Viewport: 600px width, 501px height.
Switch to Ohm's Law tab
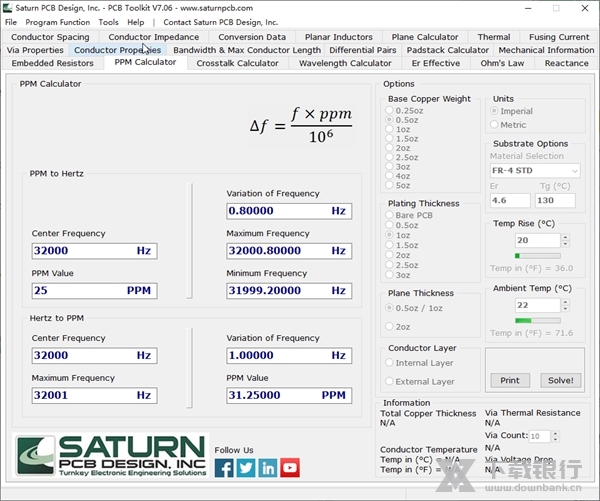coord(502,63)
